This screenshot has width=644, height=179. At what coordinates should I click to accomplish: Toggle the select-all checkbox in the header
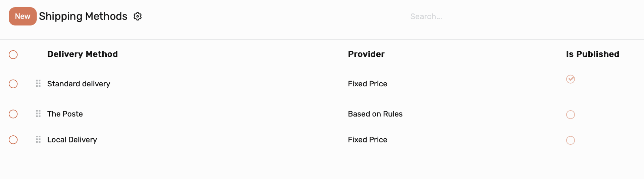(13, 54)
